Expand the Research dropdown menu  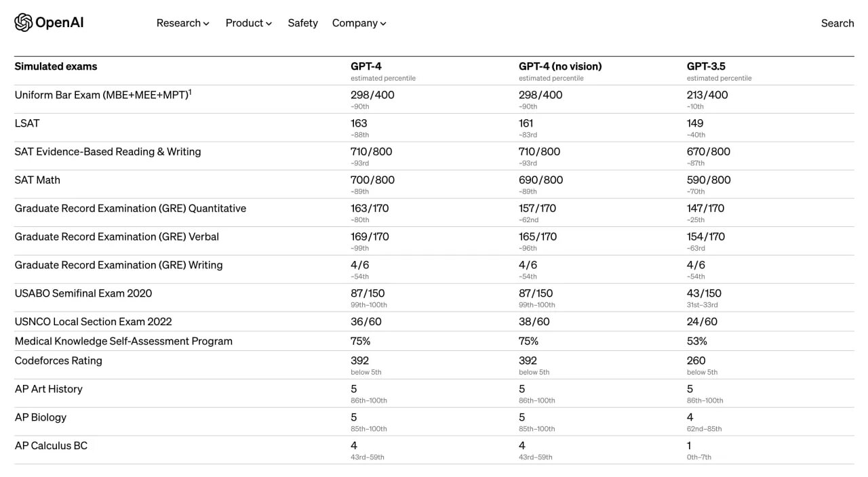tap(182, 23)
